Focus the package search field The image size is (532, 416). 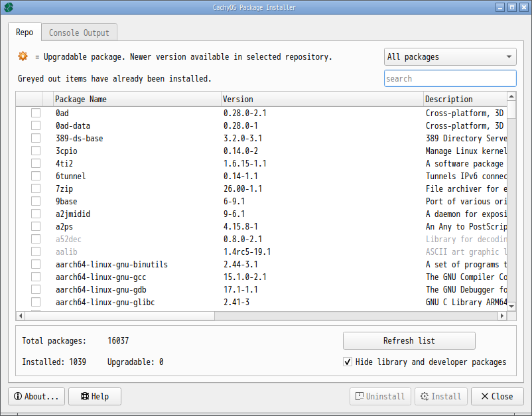(450, 78)
